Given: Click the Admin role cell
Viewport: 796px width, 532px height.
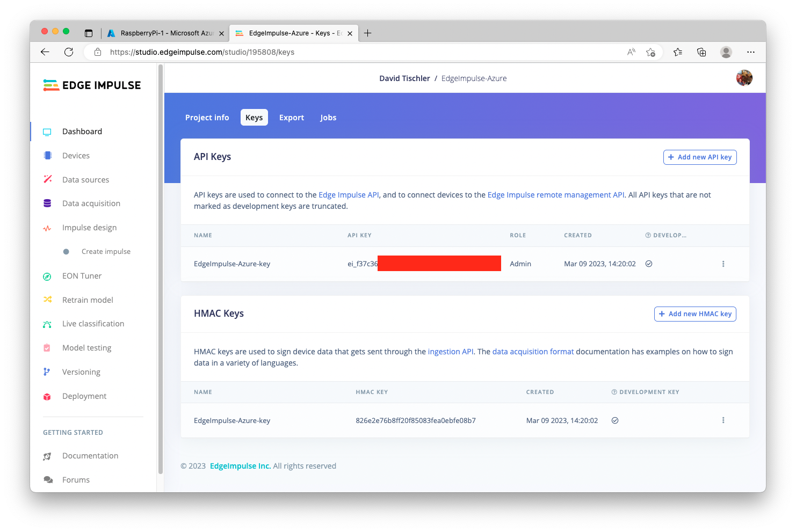Looking at the screenshot, I should (520, 264).
